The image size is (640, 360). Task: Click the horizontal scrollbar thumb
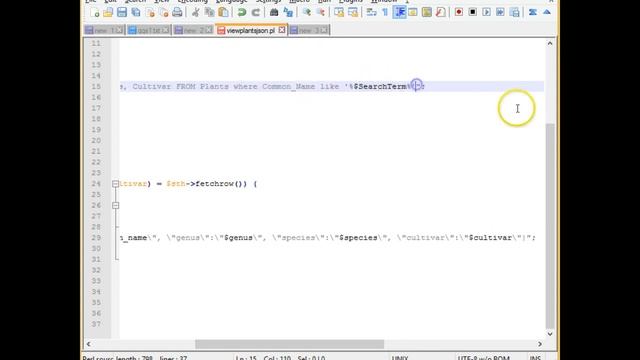[x=289, y=344]
